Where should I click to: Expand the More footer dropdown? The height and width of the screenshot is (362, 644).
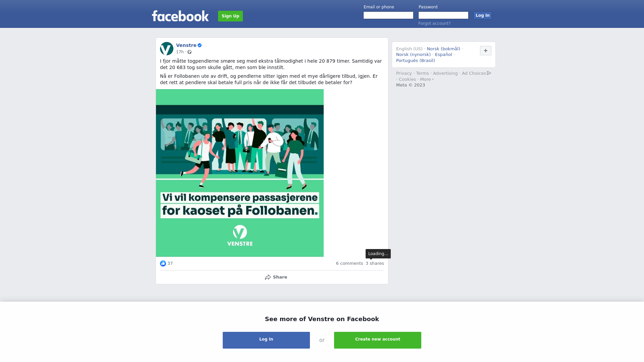pos(427,79)
